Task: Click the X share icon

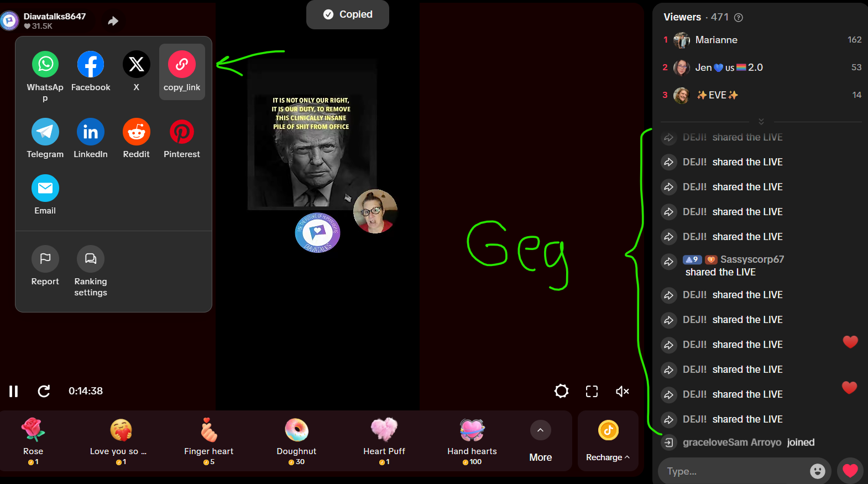Action: coord(136,65)
